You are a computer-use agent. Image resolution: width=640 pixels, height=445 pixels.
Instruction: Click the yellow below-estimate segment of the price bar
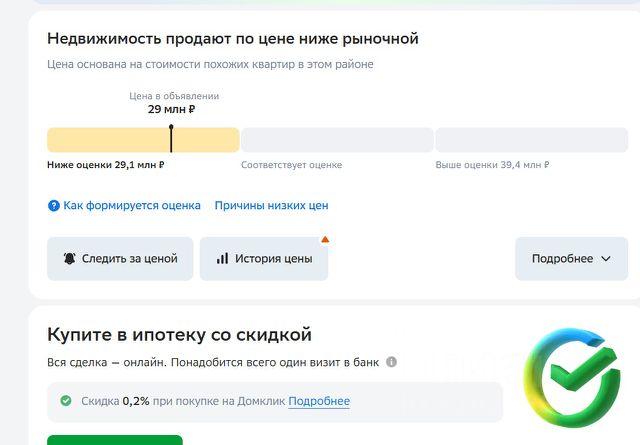click(110, 140)
